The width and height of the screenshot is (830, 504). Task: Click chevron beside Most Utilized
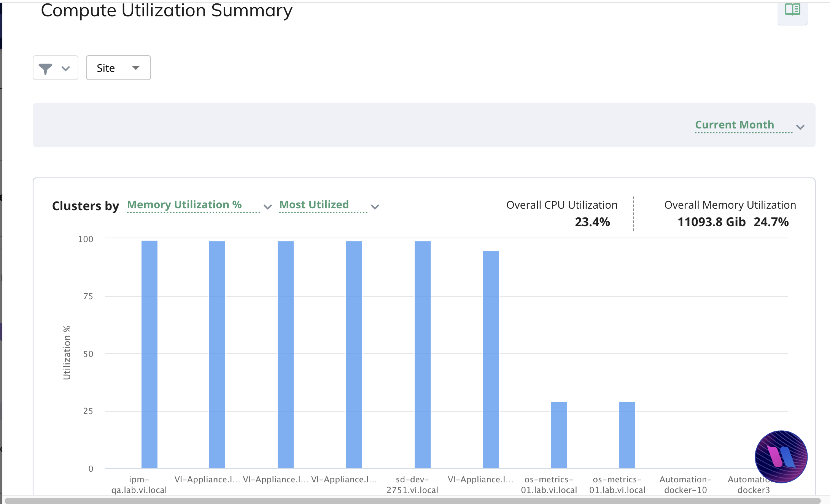click(375, 207)
